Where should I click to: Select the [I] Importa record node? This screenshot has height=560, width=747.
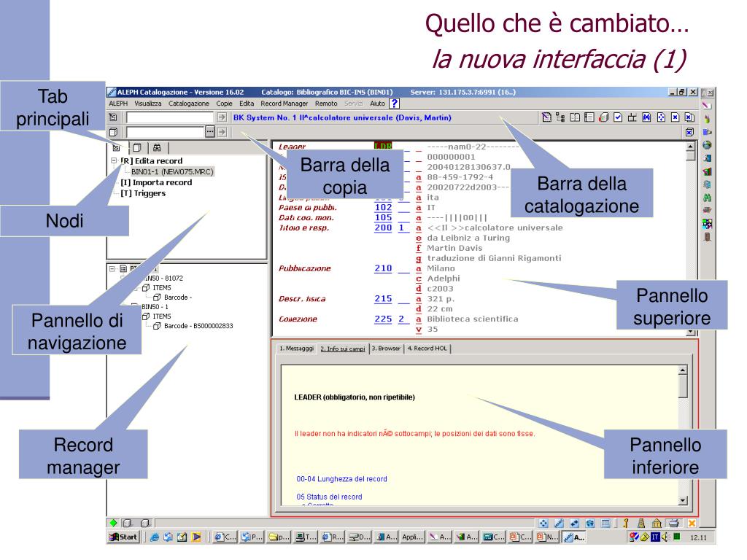pos(156,182)
